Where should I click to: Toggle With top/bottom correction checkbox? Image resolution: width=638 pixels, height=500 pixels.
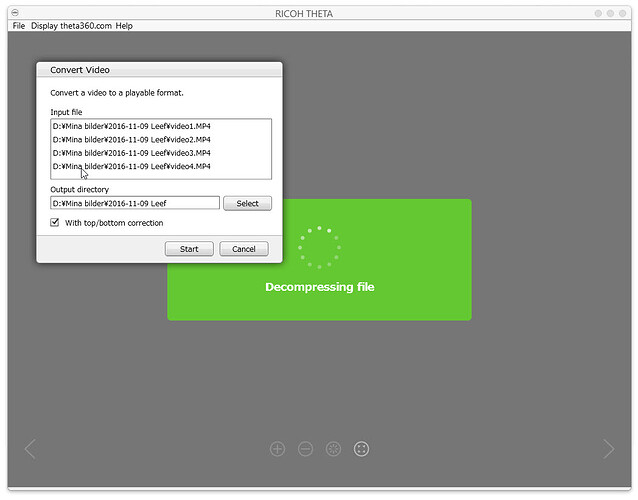click(x=55, y=223)
